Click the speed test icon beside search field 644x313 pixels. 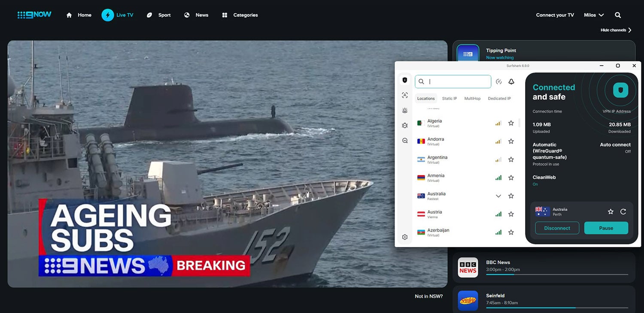tap(499, 81)
